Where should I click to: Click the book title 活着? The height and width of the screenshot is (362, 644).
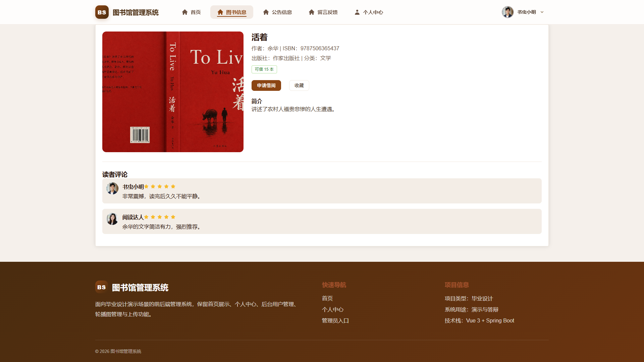(x=260, y=37)
